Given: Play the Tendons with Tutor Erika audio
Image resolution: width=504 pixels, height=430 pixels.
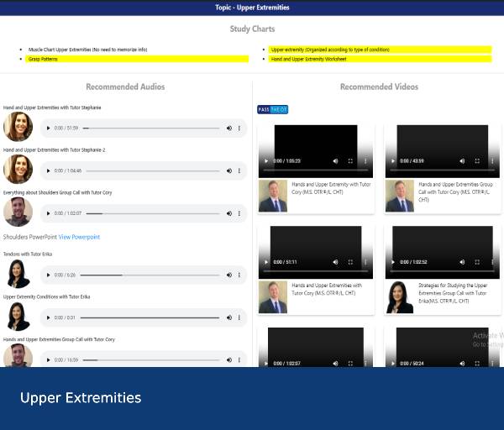Looking at the screenshot, I should click(x=48, y=275).
